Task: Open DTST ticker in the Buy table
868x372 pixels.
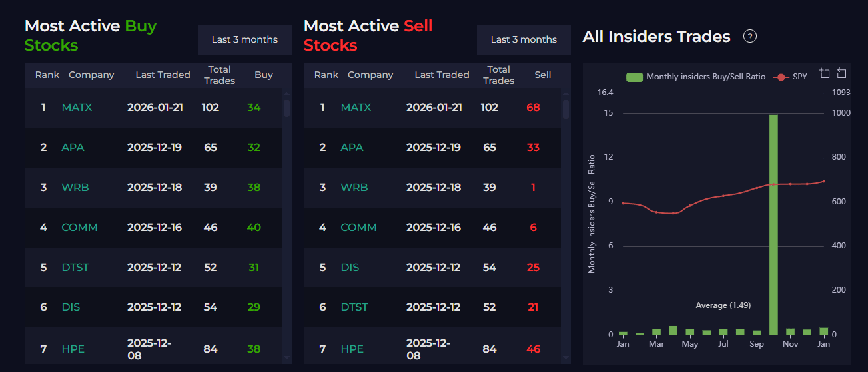Action: click(75, 267)
